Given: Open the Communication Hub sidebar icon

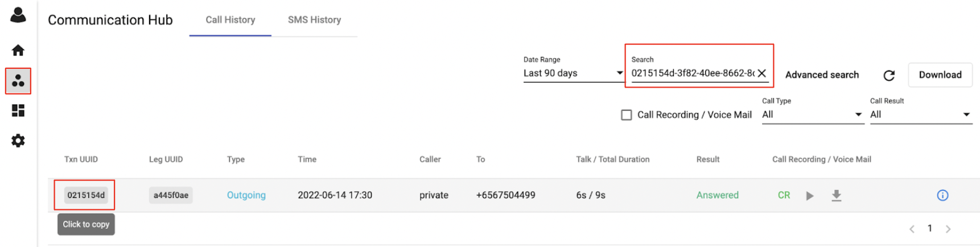Looking at the screenshot, I should (x=18, y=81).
